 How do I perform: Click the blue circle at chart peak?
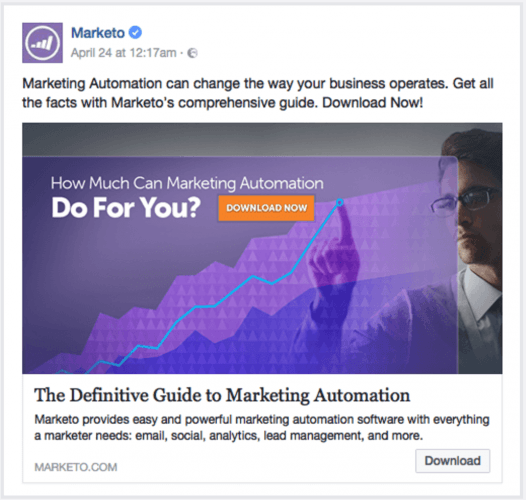(340, 202)
